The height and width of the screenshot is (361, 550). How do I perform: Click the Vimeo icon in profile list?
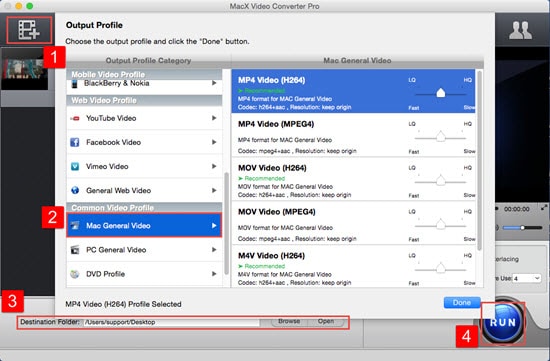tap(75, 166)
